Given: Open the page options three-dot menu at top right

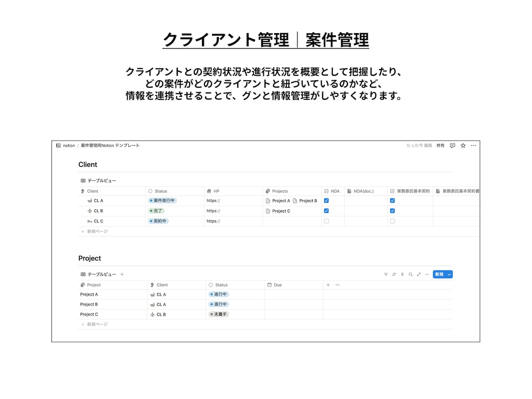Looking at the screenshot, I should (x=474, y=146).
